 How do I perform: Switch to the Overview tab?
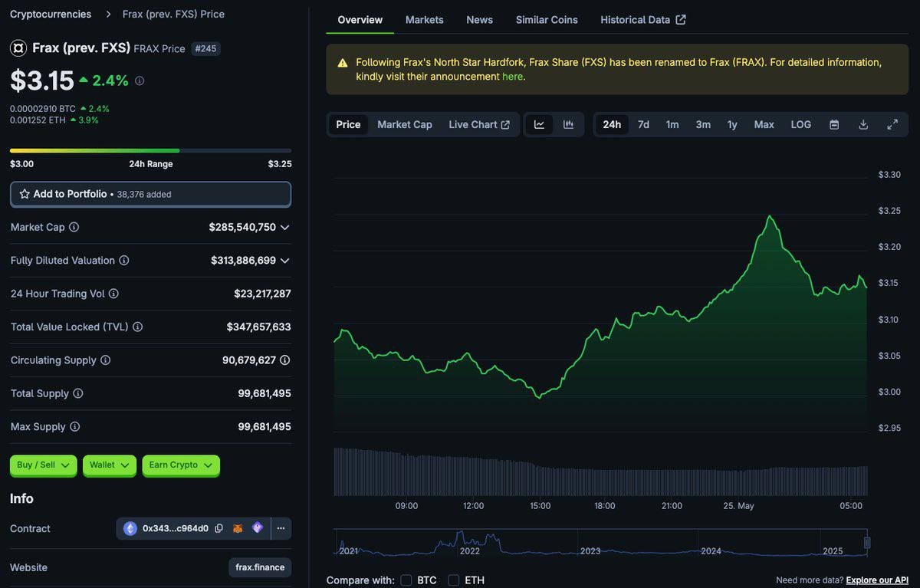(x=360, y=20)
